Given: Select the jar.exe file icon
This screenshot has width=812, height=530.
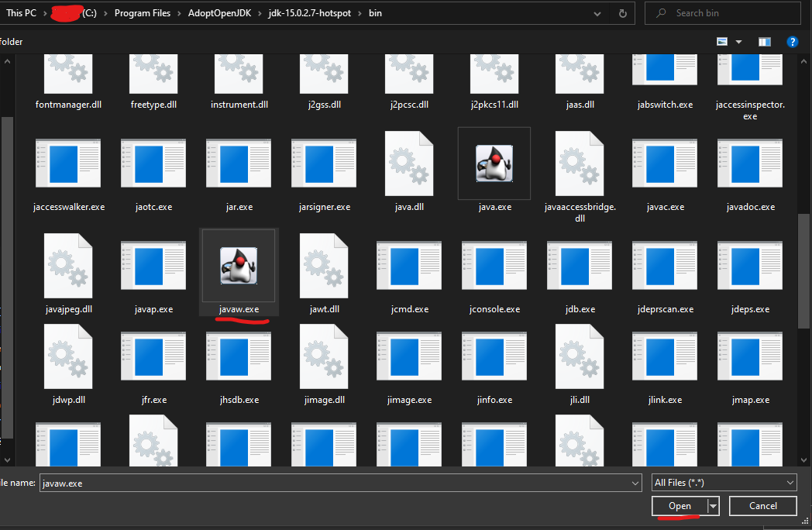Looking at the screenshot, I should [x=239, y=163].
